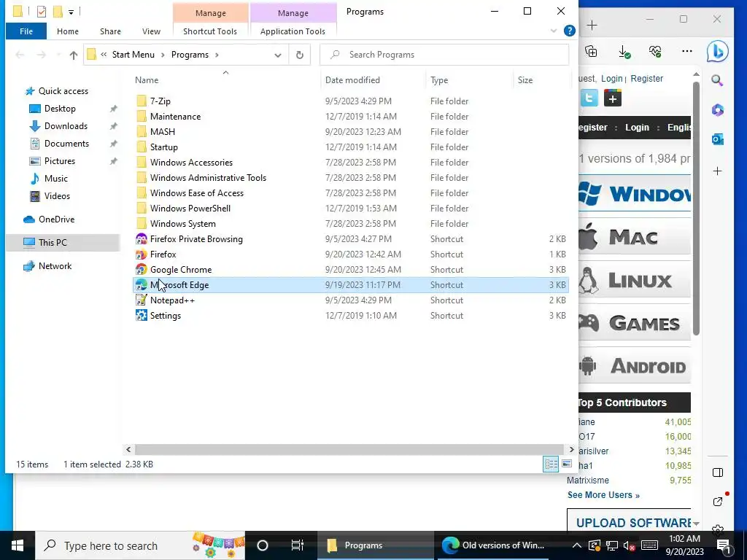
Task: Select Network in navigation pane
Action: coord(55,265)
